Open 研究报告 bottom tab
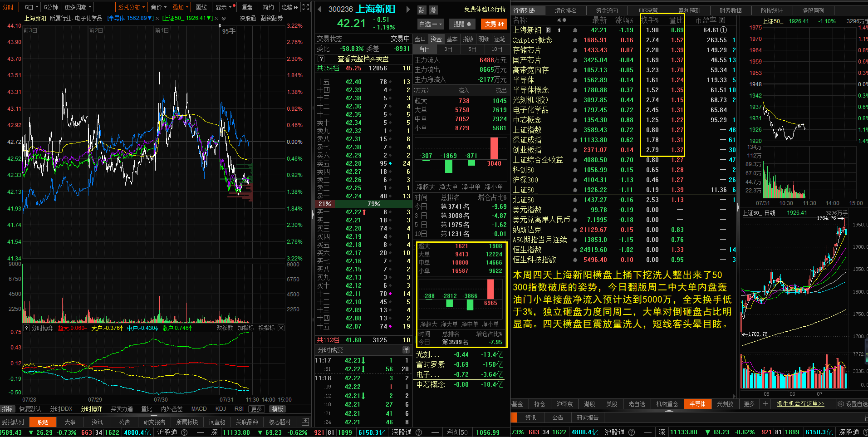The width and height of the screenshot is (868, 437). [154, 422]
